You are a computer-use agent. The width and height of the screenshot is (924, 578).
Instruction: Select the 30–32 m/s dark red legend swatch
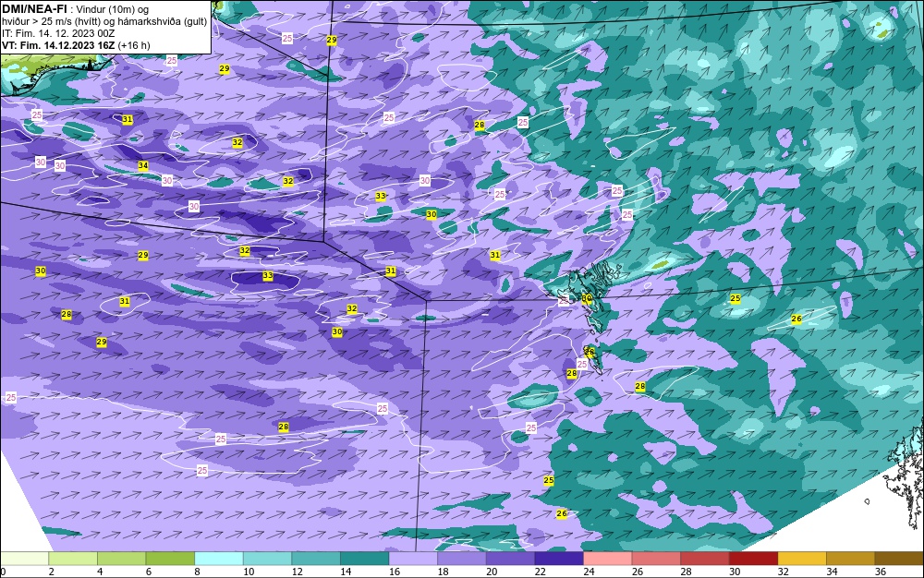point(754,559)
